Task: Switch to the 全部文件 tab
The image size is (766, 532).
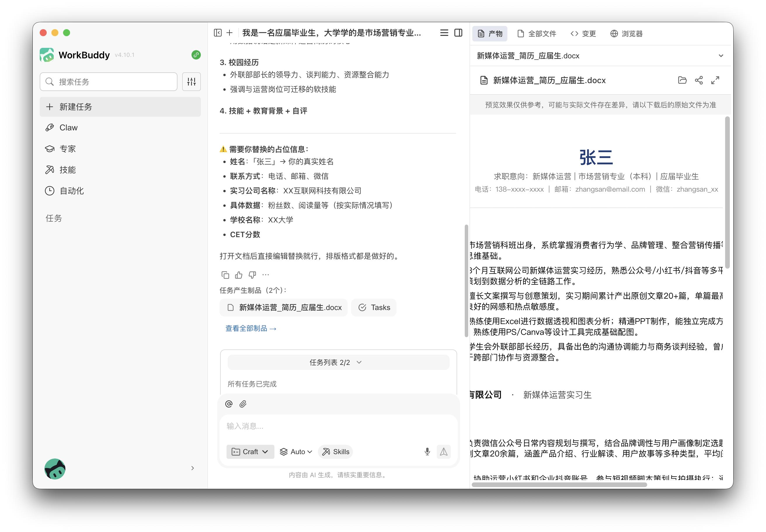Action: (537, 34)
